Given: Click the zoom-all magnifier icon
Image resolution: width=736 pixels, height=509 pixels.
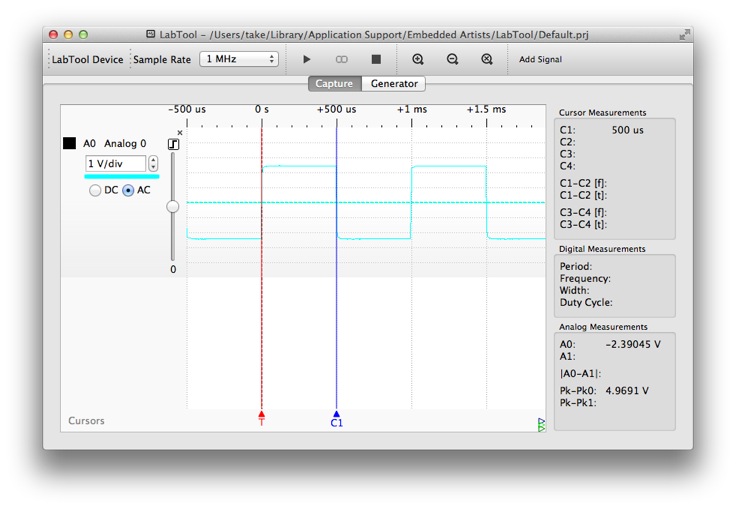Looking at the screenshot, I should [x=487, y=59].
